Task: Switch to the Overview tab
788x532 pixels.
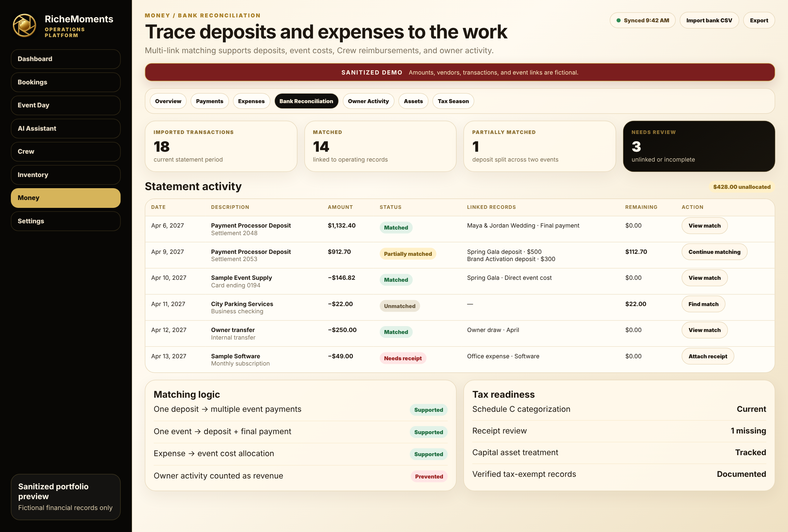Action: pyautogui.click(x=168, y=101)
